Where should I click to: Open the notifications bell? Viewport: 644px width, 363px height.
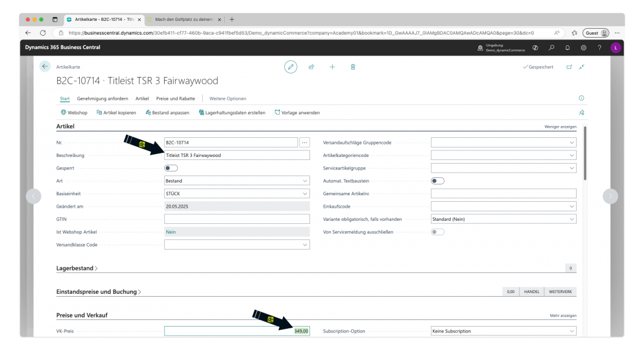(x=567, y=48)
